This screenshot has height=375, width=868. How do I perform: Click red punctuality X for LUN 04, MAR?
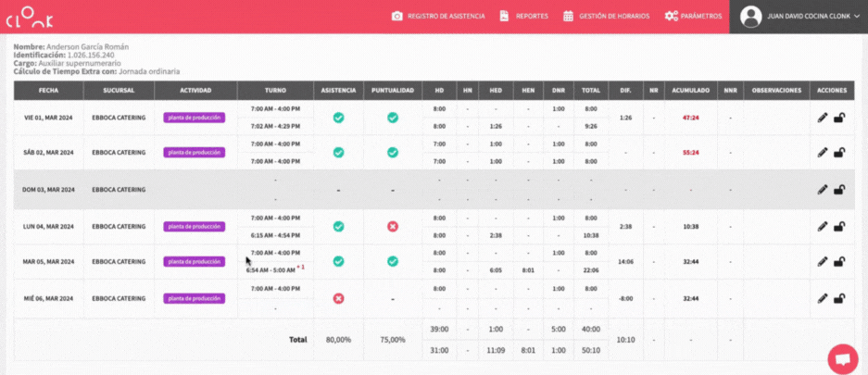tap(393, 226)
